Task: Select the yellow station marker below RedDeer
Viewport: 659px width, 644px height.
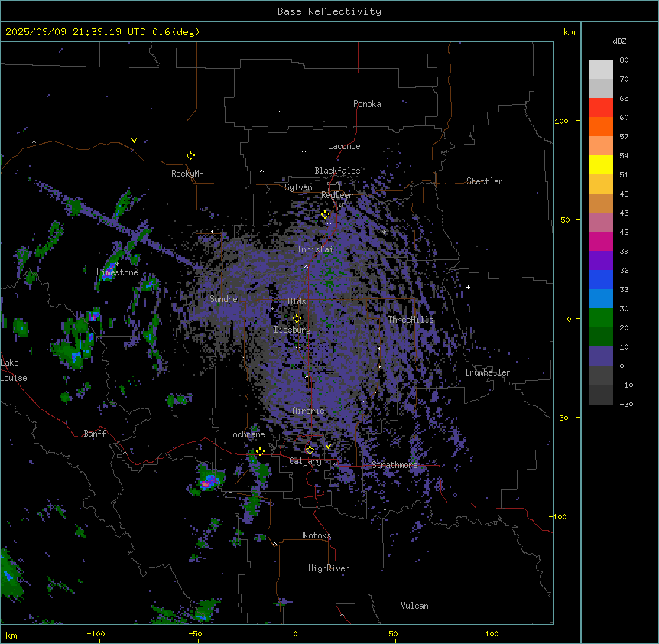Action: coord(326,215)
